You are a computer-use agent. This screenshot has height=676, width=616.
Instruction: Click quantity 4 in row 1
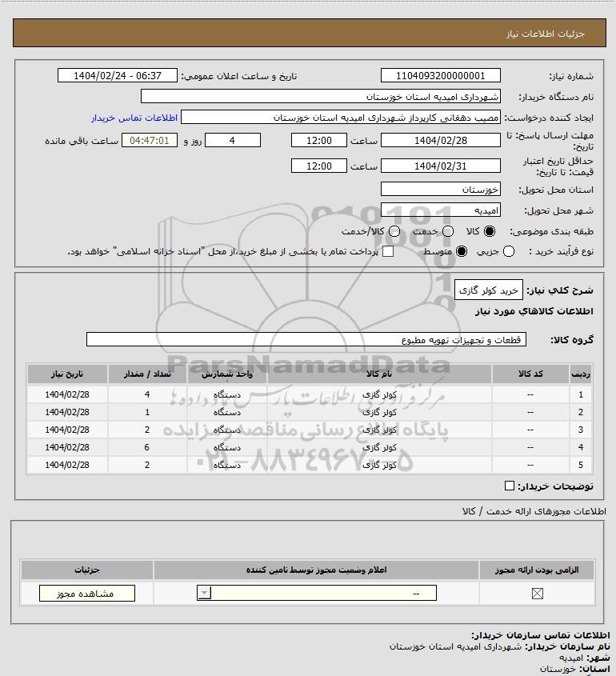point(147,394)
